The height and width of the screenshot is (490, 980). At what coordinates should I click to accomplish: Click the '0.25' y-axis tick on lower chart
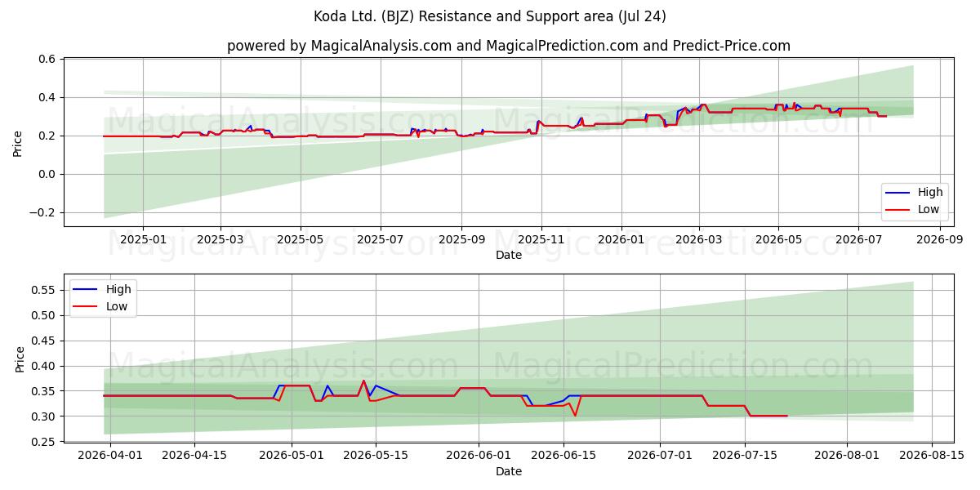click(44, 442)
